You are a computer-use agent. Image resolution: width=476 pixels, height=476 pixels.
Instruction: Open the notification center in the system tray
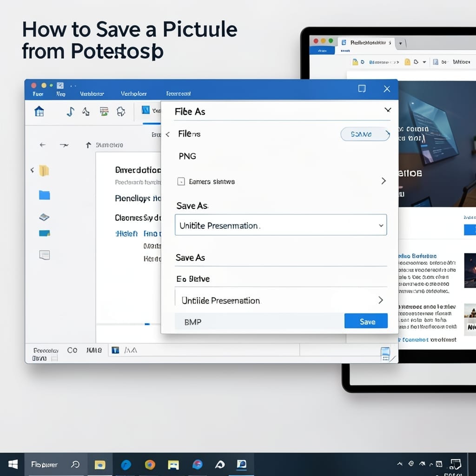(455, 464)
